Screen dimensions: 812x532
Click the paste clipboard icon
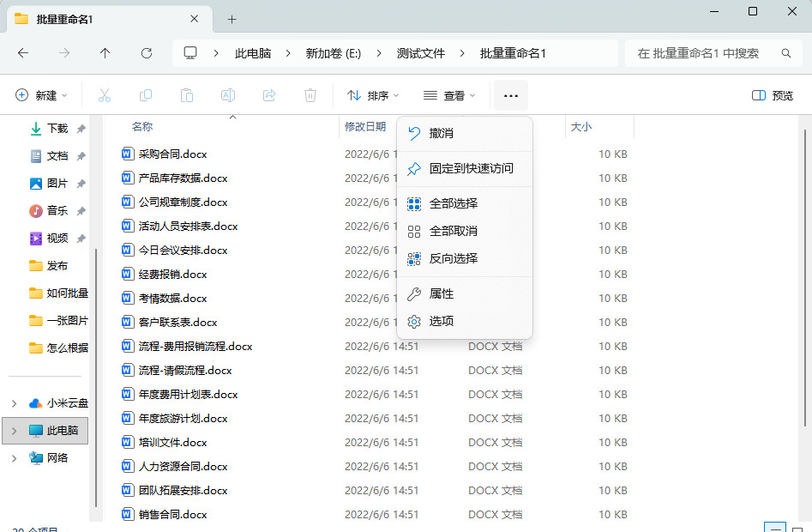(187, 95)
